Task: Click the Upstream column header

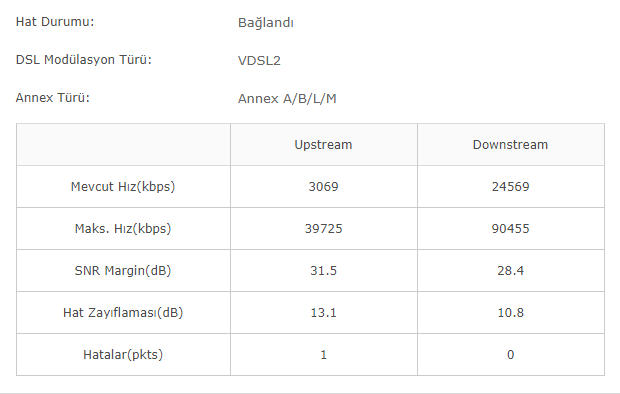Action: pos(323,145)
